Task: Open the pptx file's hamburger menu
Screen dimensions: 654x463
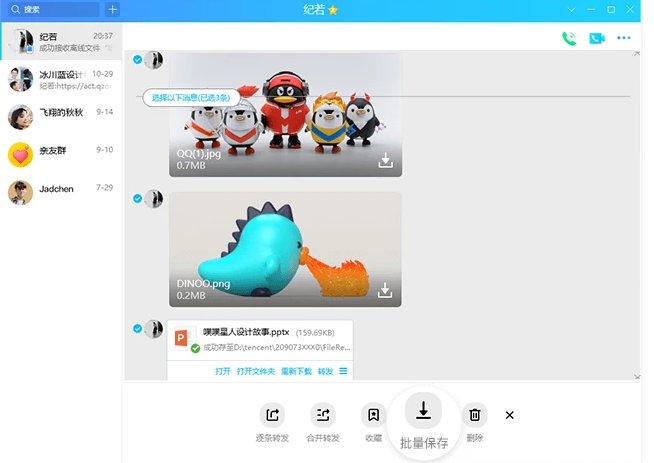Action: click(x=343, y=371)
